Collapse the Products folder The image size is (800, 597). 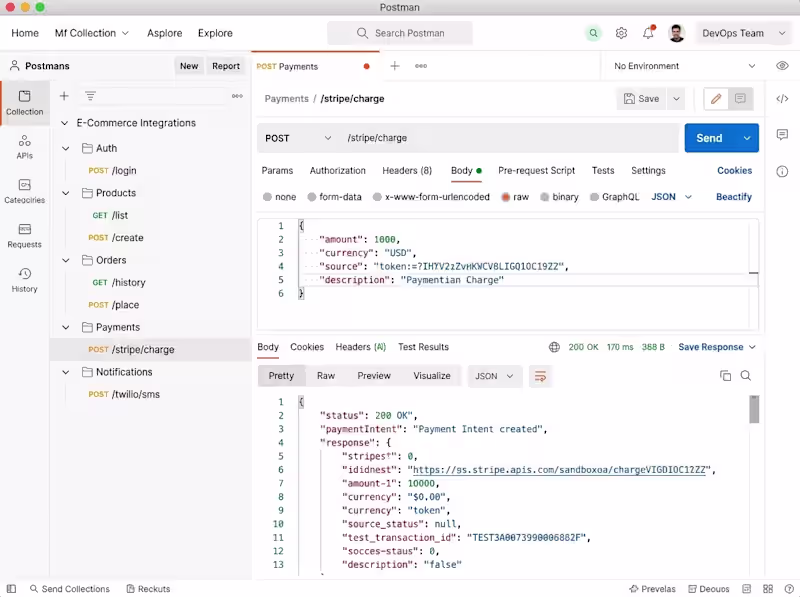tap(66, 193)
